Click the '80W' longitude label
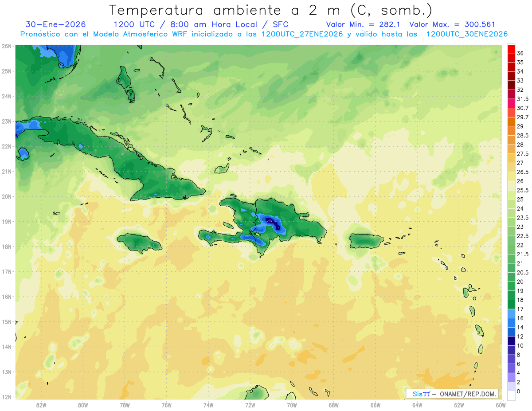Viewport: 532px width, 411px height. (83, 405)
